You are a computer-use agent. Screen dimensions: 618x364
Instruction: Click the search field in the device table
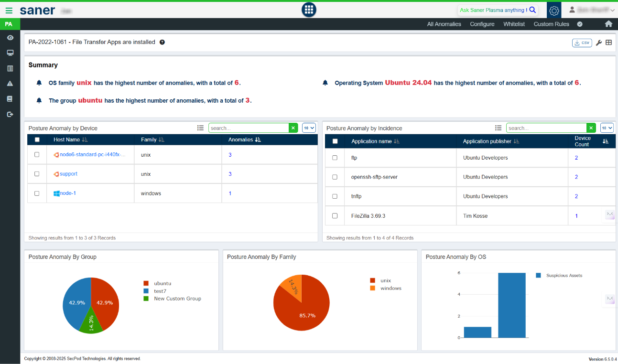(249, 128)
